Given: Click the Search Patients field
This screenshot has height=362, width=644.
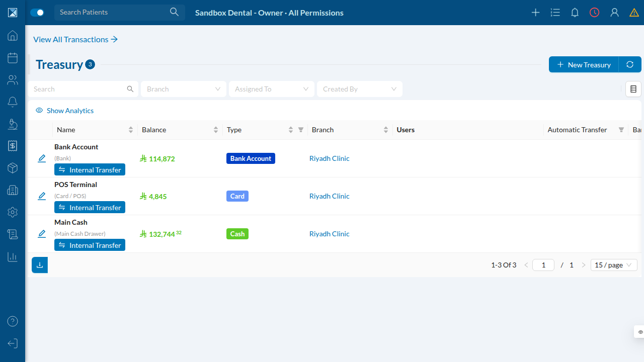Looking at the screenshot, I should [x=120, y=12].
